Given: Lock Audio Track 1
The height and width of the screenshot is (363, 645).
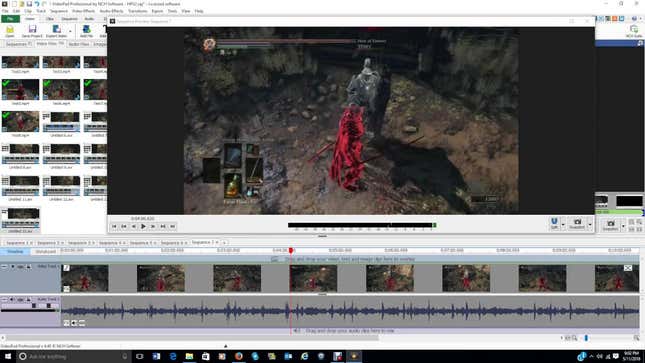Looking at the screenshot, I should tap(28, 300).
